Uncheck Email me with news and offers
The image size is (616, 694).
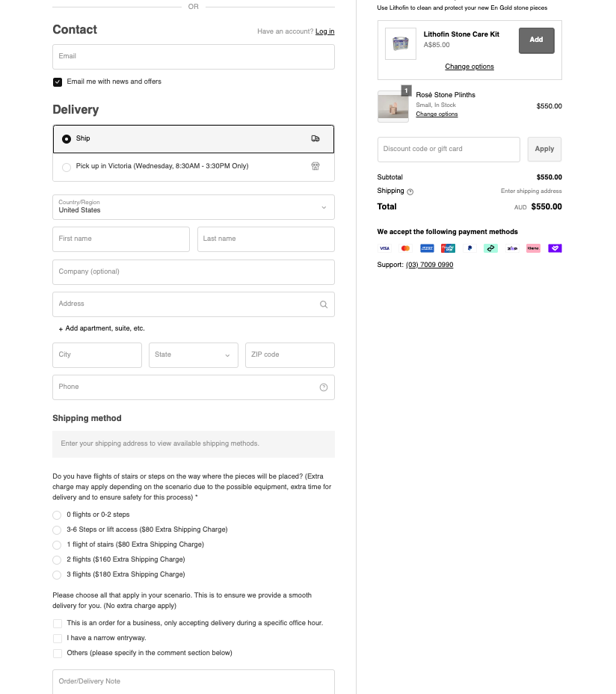tap(58, 82)
